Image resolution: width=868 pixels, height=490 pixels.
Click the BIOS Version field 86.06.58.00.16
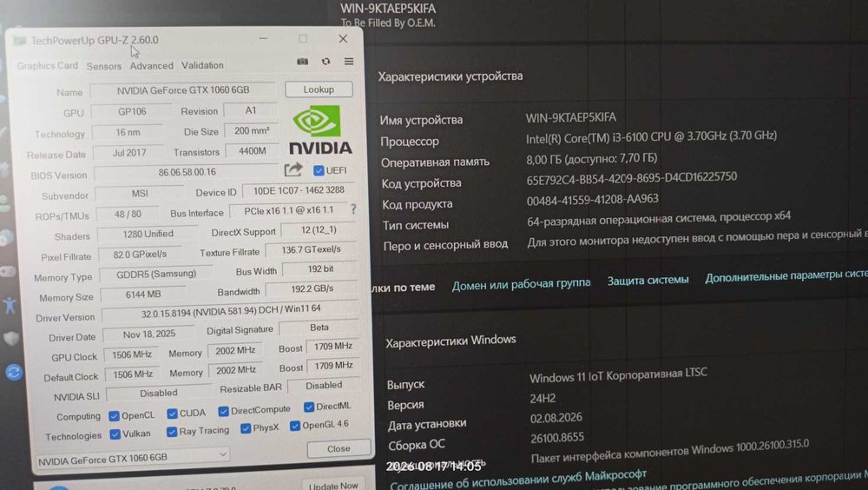[x=187, y=172]
